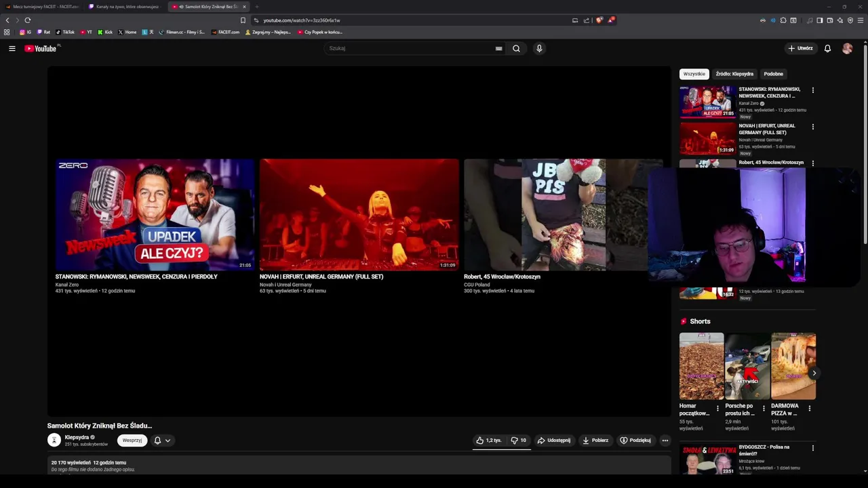Like the video with thumbs up
The height and width of the screenshot is (488, 868).
[x=489, y=440]
